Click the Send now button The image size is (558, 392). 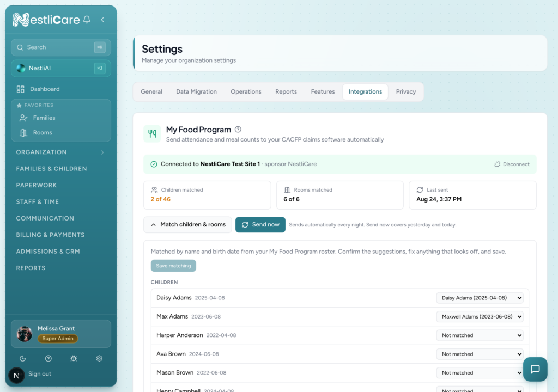[260, 225]
